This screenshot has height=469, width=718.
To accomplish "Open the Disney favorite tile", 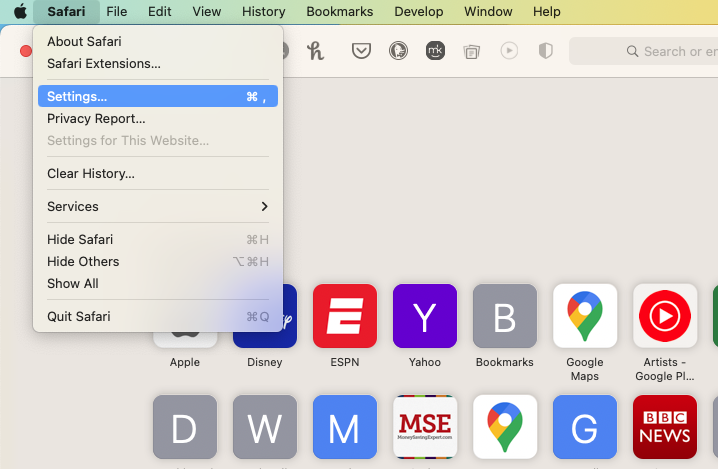I will 290,316.
